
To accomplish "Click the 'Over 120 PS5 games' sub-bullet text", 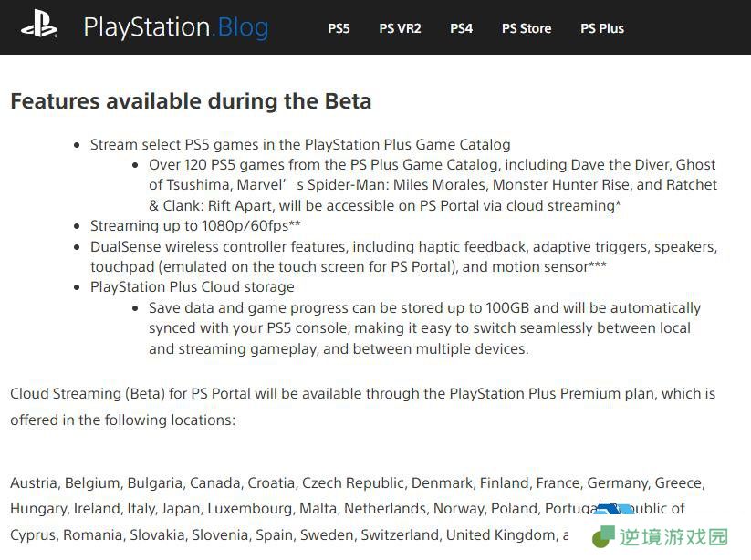I will pos(433,185).
